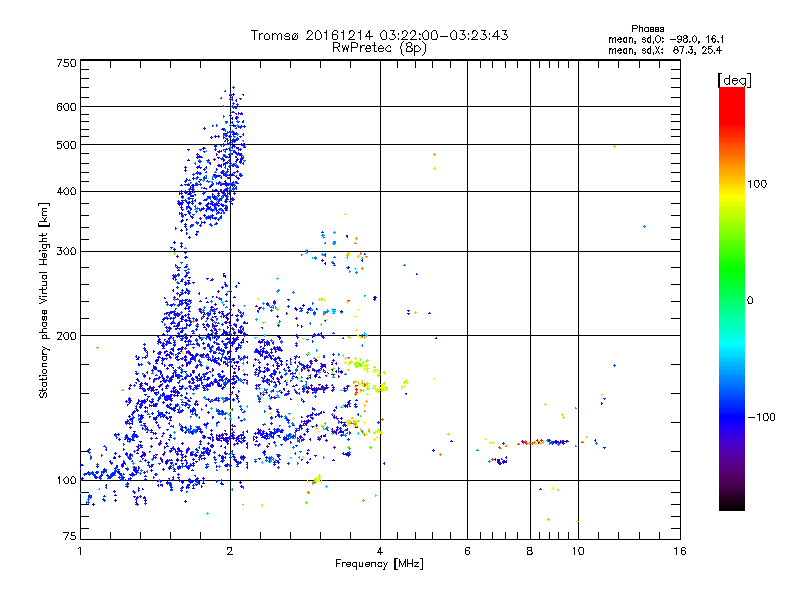This screenshot has width=800, height=600.
Task: Click x-axis tick label '4'
Action: click(x=380, y=551)
